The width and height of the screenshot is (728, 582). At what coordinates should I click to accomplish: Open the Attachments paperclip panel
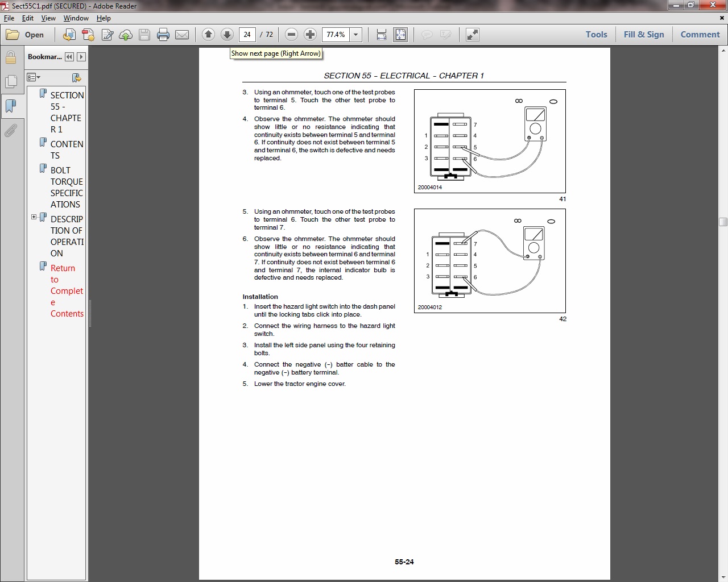[x=10, y=131]
